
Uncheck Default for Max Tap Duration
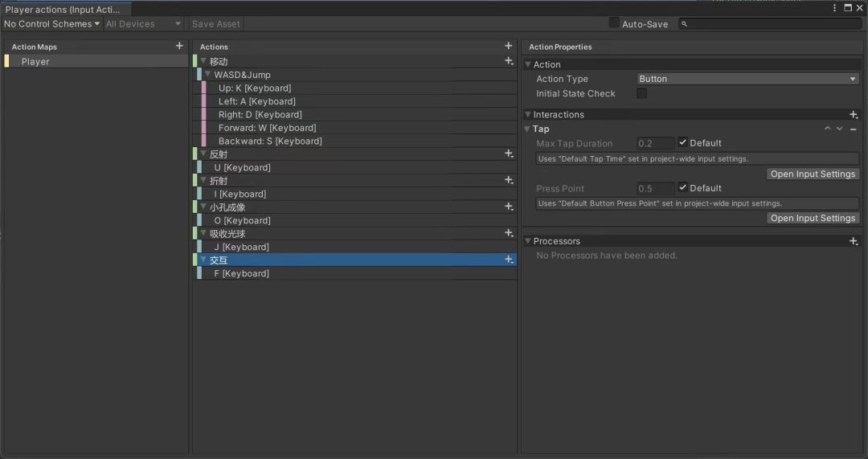682,143
